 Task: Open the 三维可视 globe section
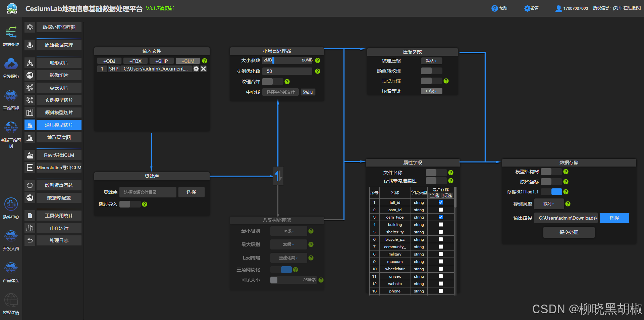tap(11, 100)
